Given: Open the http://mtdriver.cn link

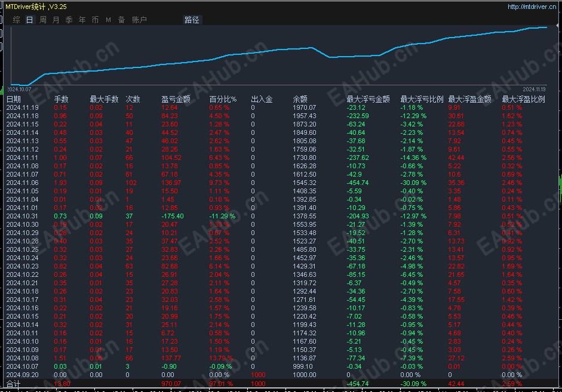Looking at the screenshot, I should [x=532, y=7].
